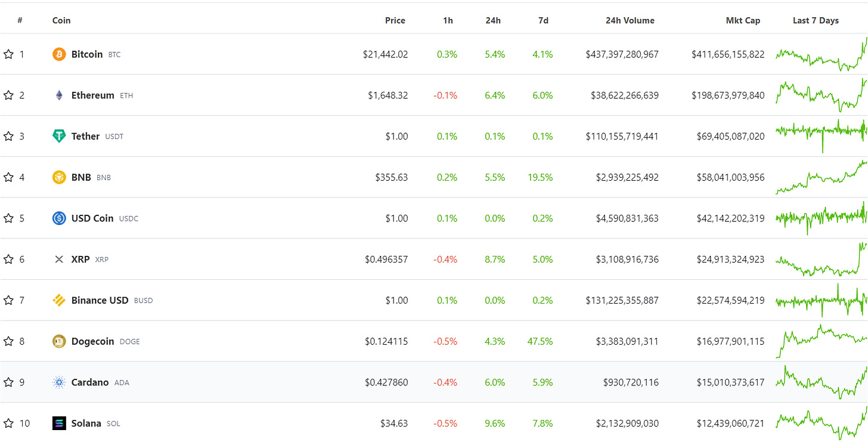Screen dimensions: 868x445
Task: Click the Dogecoin logo icon
Action: [59, 341]
